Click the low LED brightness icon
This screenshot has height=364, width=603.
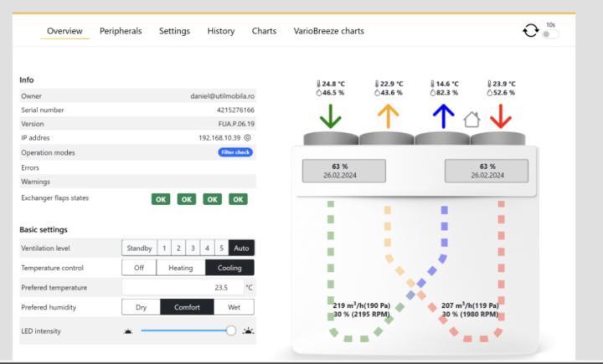[x=128, y=331]
